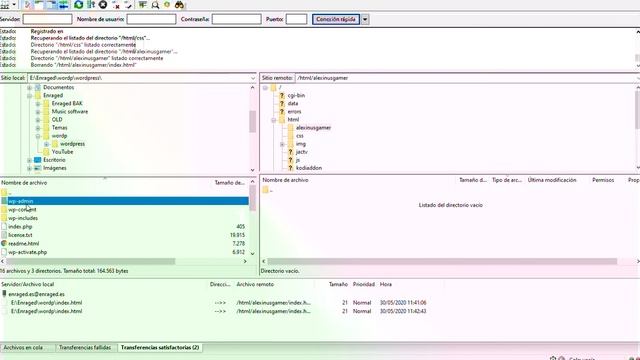Collapse the wordp folder node
This screenshot has width=640, height=360.
38,136
